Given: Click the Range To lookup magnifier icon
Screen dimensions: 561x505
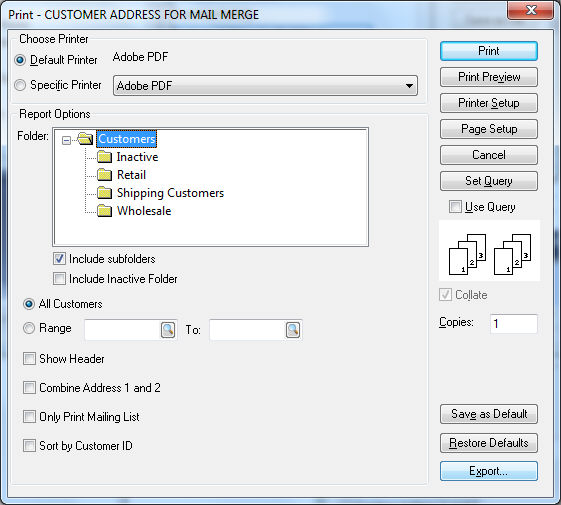Looking at the screenshot, I should 293,330.
